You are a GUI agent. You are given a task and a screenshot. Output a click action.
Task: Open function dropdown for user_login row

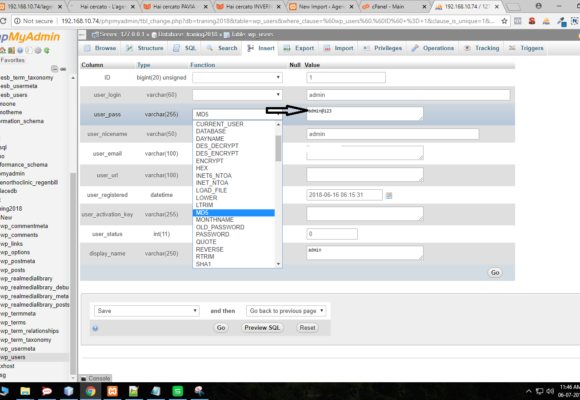(x=237, y=95)
